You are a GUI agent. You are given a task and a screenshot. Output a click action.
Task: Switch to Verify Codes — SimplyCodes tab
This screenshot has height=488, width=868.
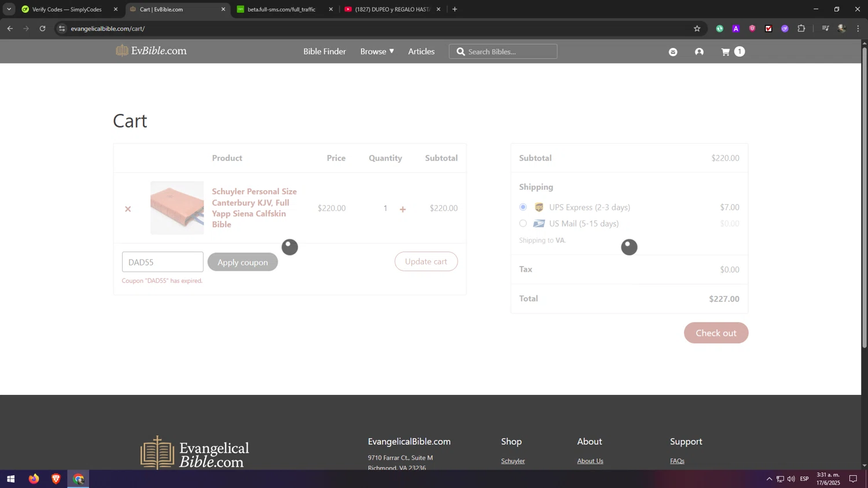(67, 9)
